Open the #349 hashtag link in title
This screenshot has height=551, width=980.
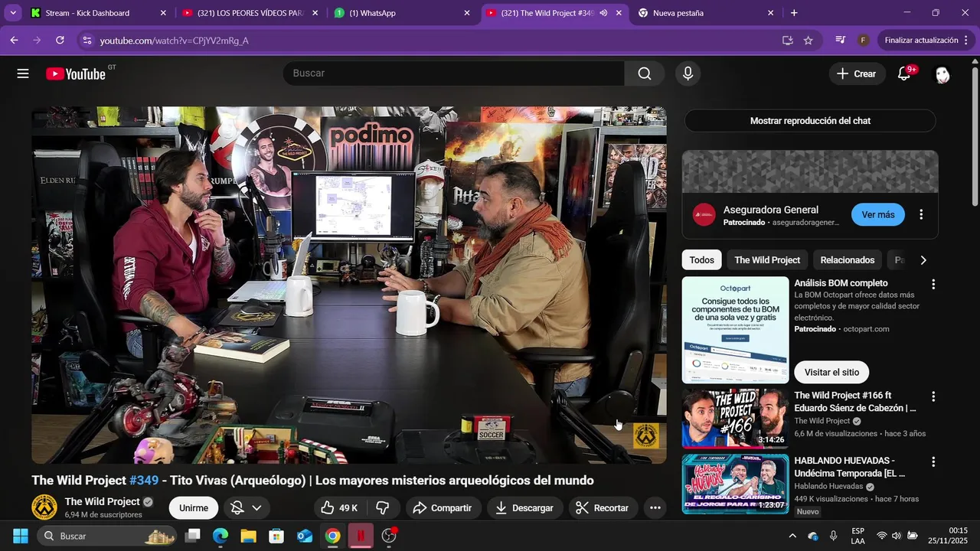tap(144, 481)
